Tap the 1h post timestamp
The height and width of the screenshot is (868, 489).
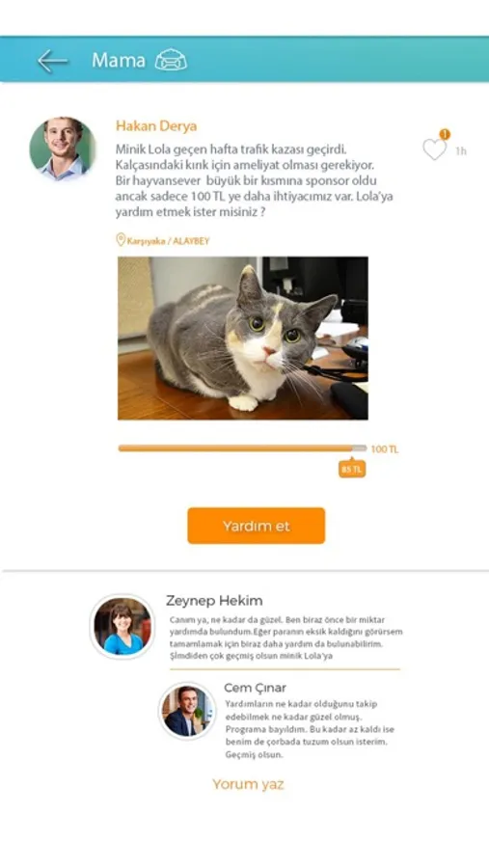click(x=461, y=151)
